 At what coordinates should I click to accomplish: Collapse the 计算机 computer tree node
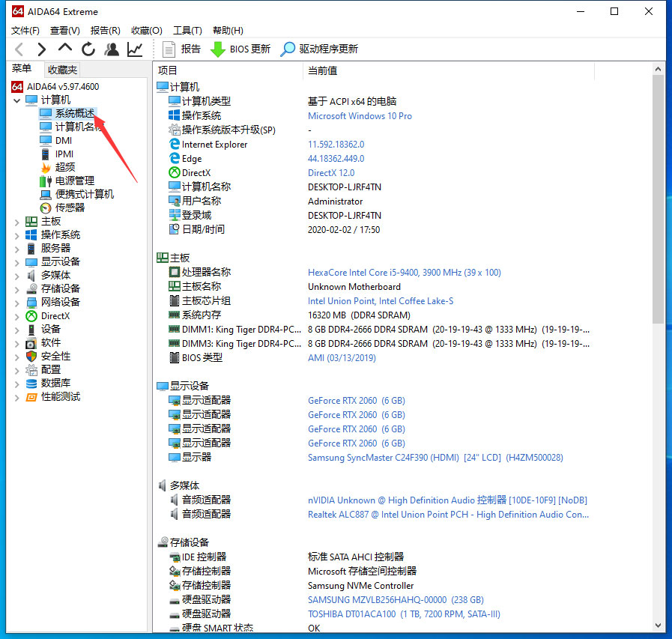(17, 100)
